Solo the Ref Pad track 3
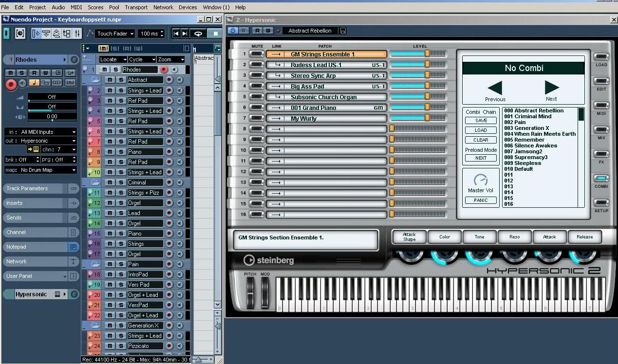This screenshot has width=618, height=364. pyautogui.click(x=121, y=101)
